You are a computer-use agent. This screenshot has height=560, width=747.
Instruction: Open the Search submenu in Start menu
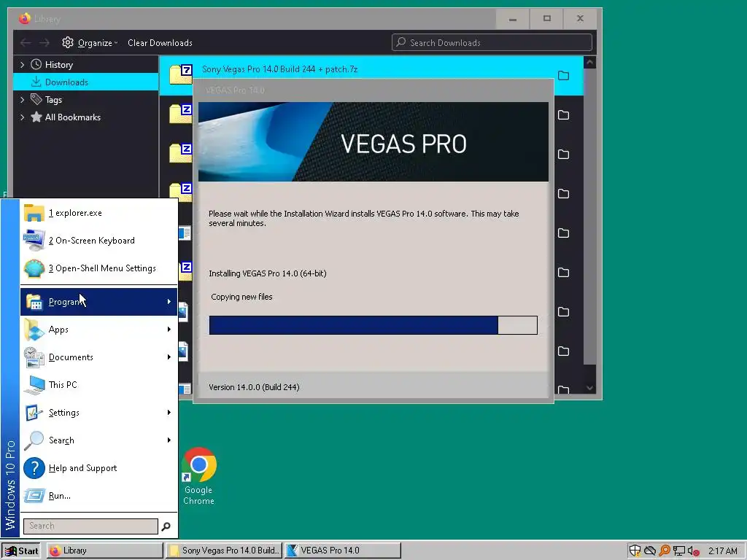click(98, 440)
